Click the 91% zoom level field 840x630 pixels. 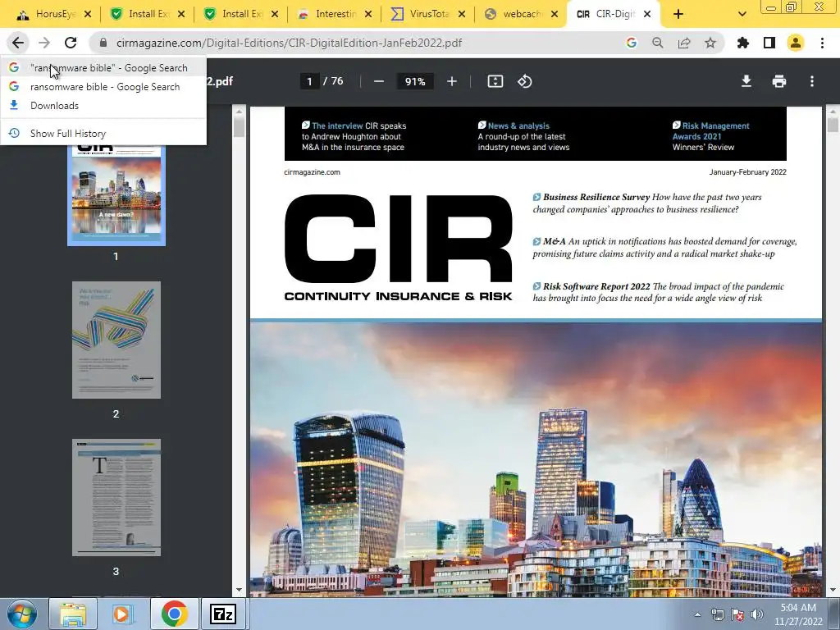click(415, 81)
